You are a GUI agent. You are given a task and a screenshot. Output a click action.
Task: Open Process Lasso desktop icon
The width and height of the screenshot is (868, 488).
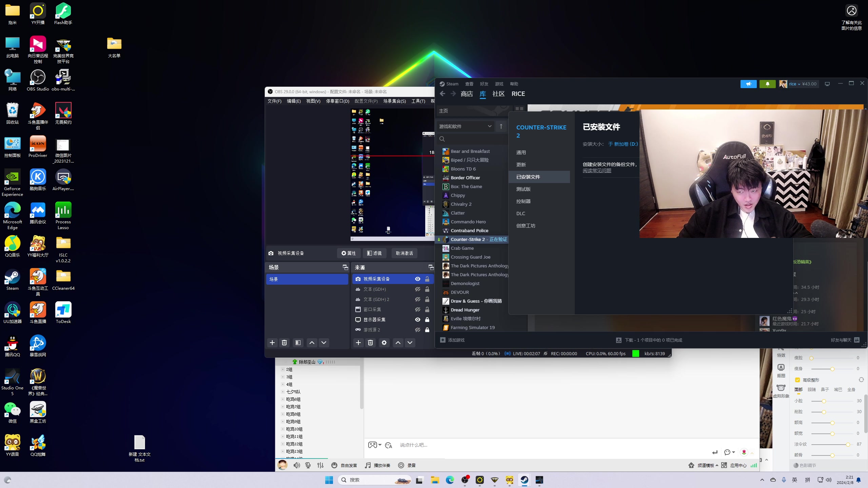point(63,216)
